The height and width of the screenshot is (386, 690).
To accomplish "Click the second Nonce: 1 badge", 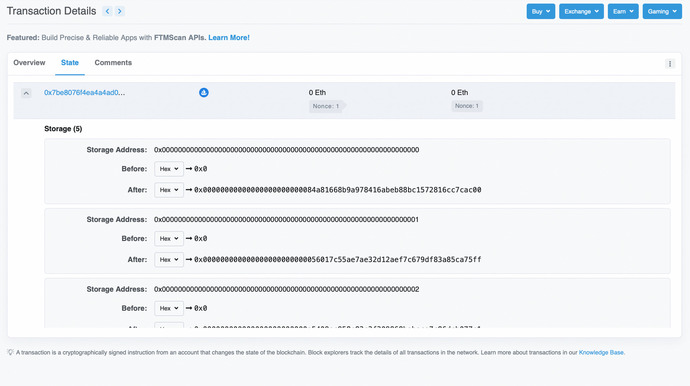I will pyautogui.click(x=467, y=106).
